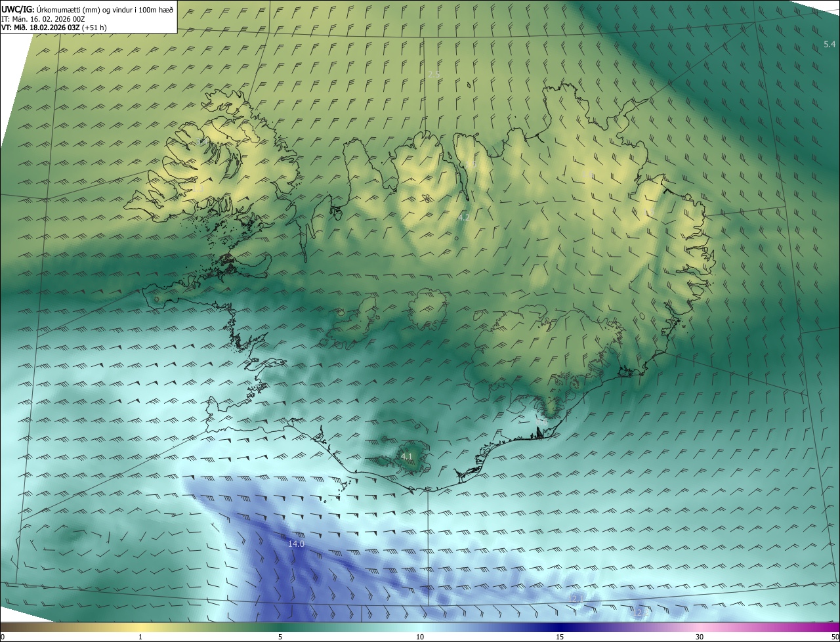Click the 5 tick on the color scale

[280, 637]
